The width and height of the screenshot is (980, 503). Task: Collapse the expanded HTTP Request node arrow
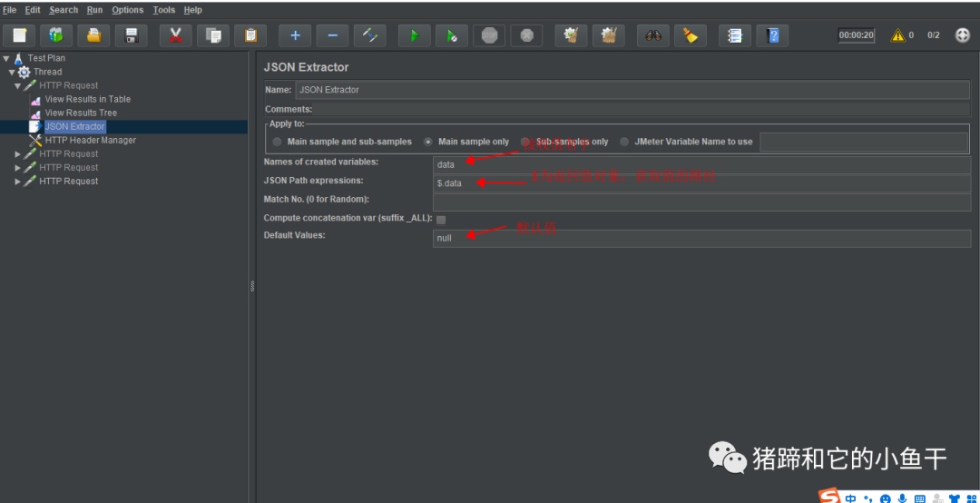click(x=18, y=85)
